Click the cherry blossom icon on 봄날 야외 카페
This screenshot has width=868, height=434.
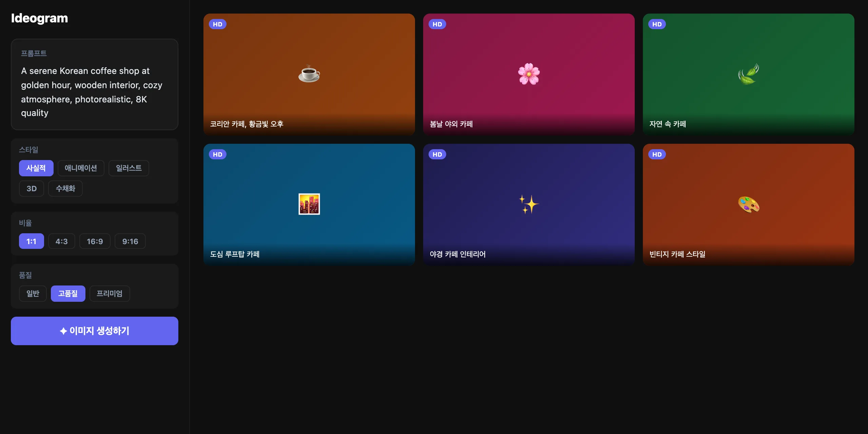(529, 74)
